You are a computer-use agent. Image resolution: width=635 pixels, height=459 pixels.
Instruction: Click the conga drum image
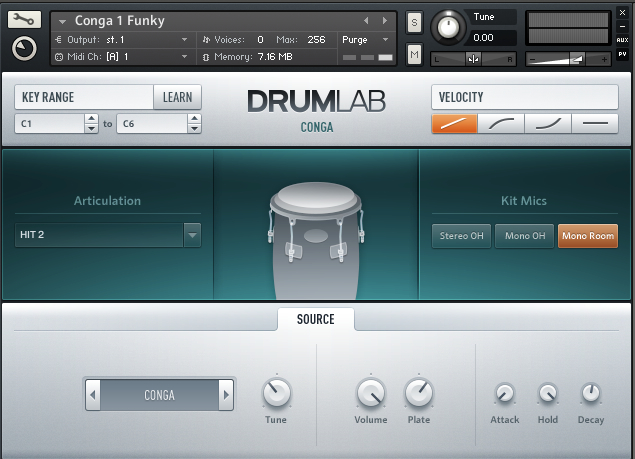[x=316, y=241]
